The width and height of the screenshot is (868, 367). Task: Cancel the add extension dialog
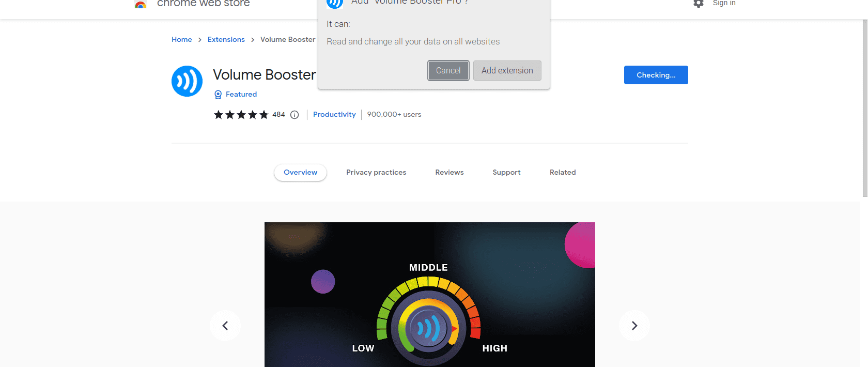[x=448, y=71]
